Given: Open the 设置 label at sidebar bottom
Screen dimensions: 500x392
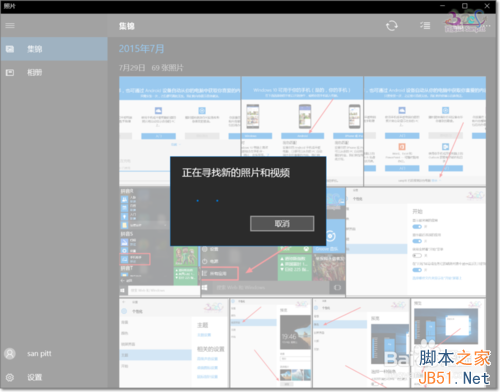Looking at the screenshot, I should pos(35,377).
